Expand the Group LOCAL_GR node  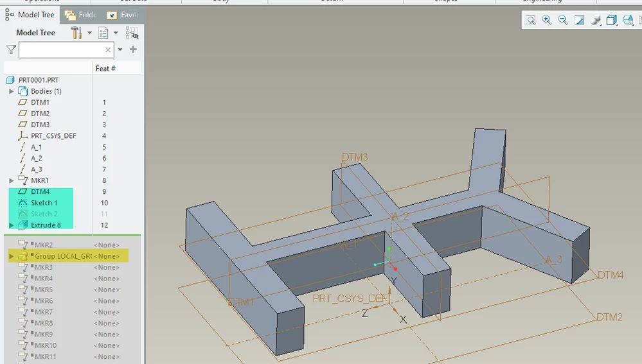[11, 256]
